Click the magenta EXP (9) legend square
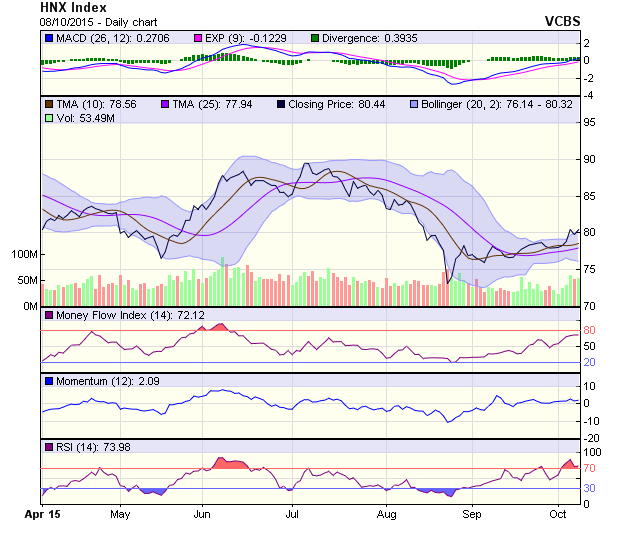This screenshot has width=620, height=535. pyautogui.click(x=198, y=38)
